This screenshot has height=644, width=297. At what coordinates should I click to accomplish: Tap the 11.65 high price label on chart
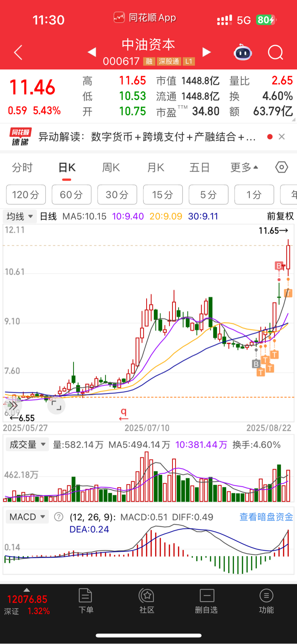[273, 231]
